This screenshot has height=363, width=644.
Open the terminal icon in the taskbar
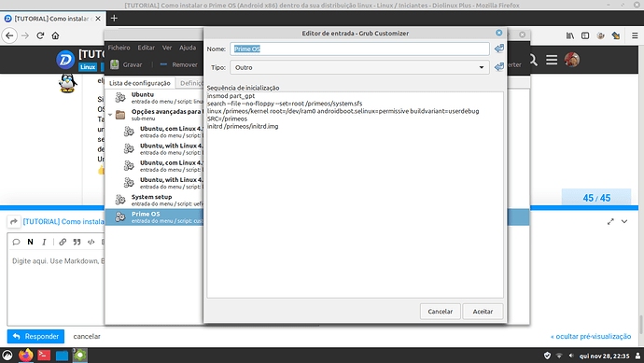44,355
